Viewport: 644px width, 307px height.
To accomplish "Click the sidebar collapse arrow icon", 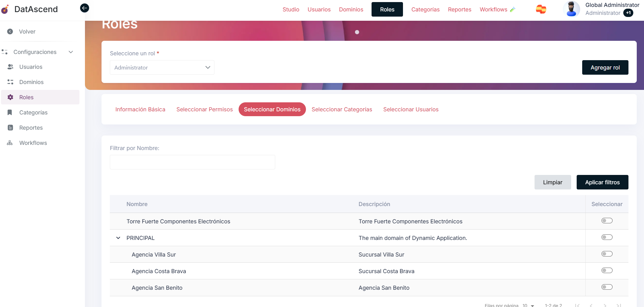I will [x=85, y=8].
